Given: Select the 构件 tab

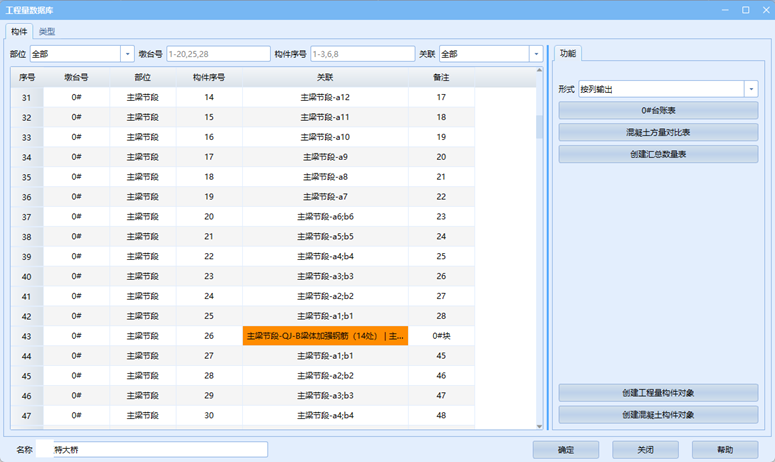Looking at the screenshot, I should click(19, 32).
